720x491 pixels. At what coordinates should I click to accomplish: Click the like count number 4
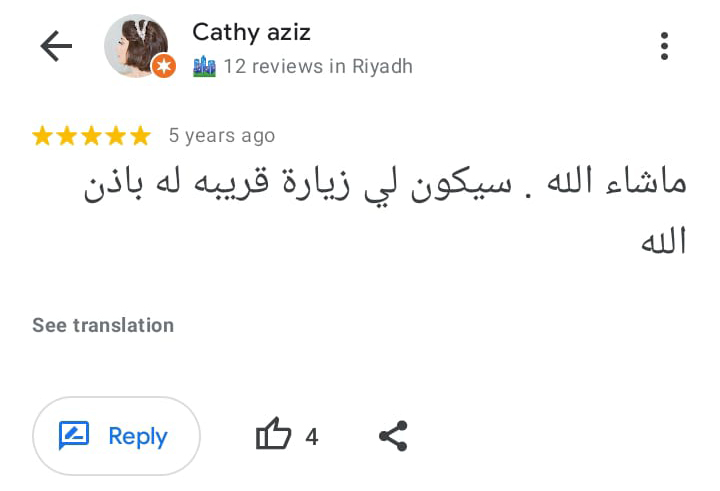pos(311,437)
